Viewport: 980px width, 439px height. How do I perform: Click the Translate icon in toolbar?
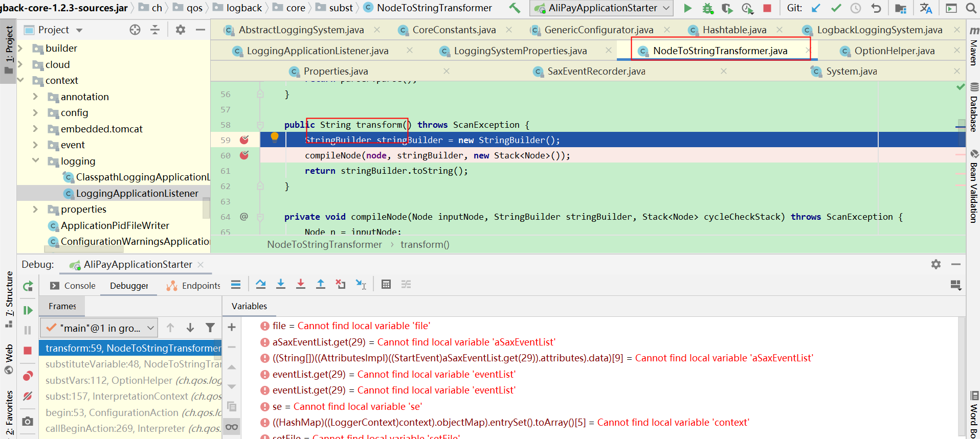[926, 8]
